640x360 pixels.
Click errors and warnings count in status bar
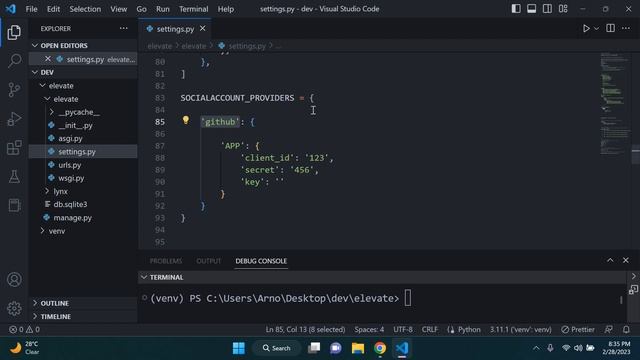pyautogui.click(x=24, y=329)
